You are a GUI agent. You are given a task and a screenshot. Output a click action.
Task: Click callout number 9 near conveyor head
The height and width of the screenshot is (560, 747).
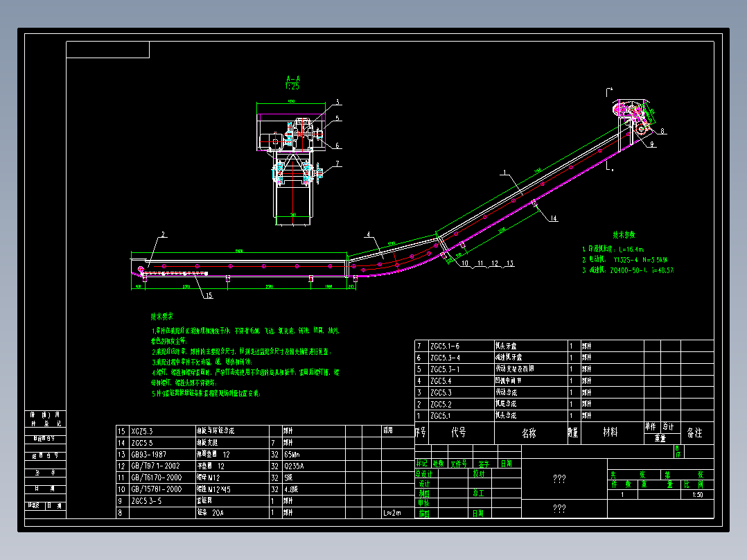[x=652, y=144]
